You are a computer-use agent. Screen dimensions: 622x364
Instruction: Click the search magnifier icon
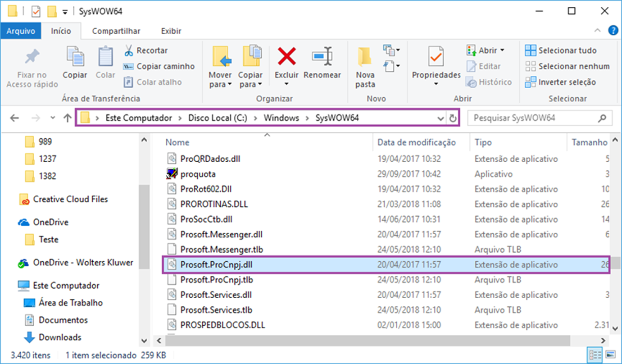(x=602, y=118)
